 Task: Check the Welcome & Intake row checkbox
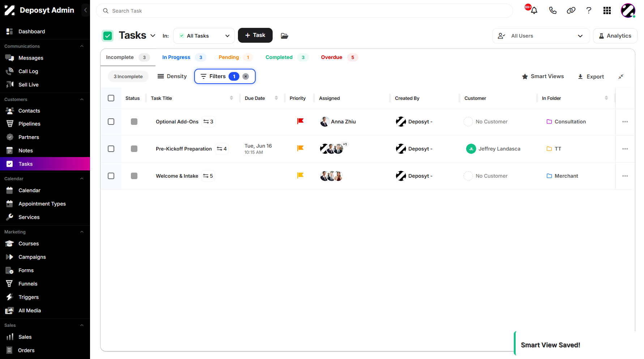click(x=111, y=176)
